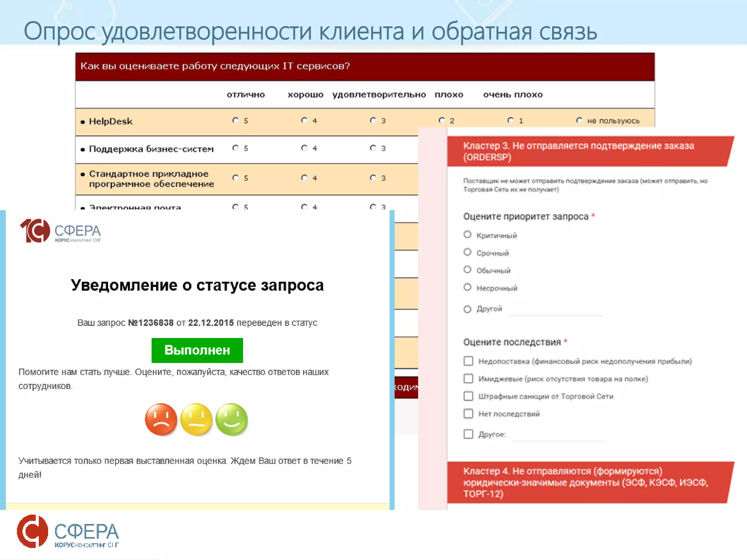Image resolution: width=747 pixels, height=560 pixels.
Task: Click the Сфера logo at slide bottom
Action: pyautogui.click(x=68, y=531)
